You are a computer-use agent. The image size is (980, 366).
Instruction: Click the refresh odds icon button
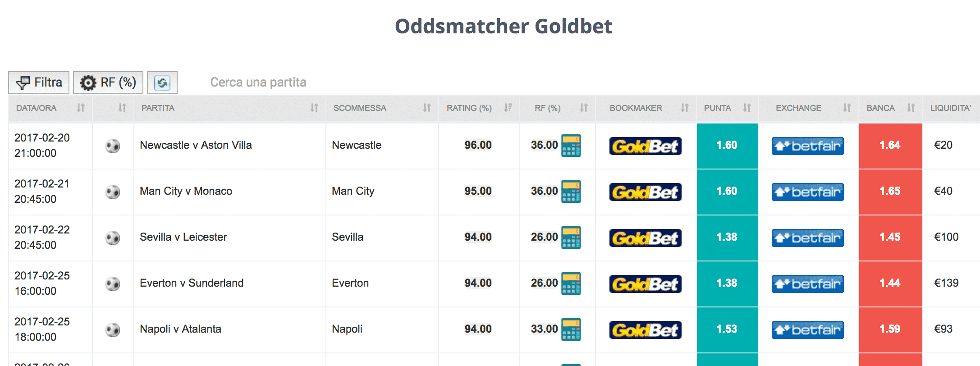pyautogui.click(x=162, y=82)
